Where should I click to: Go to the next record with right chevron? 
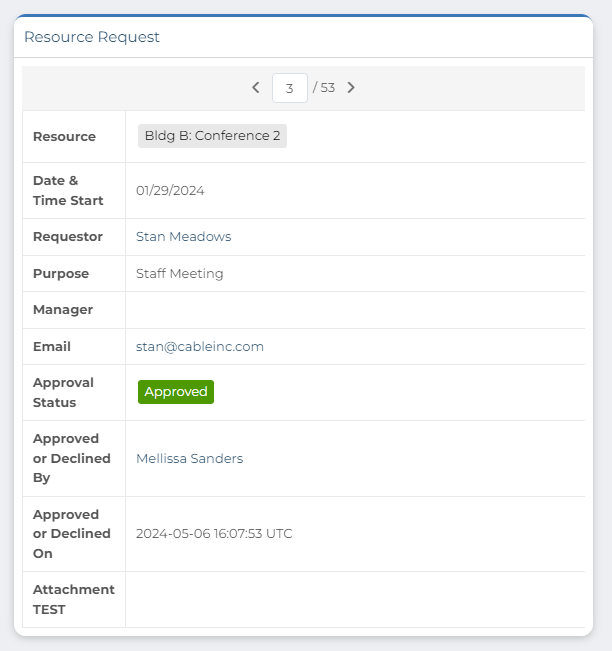tap(351, 88)
